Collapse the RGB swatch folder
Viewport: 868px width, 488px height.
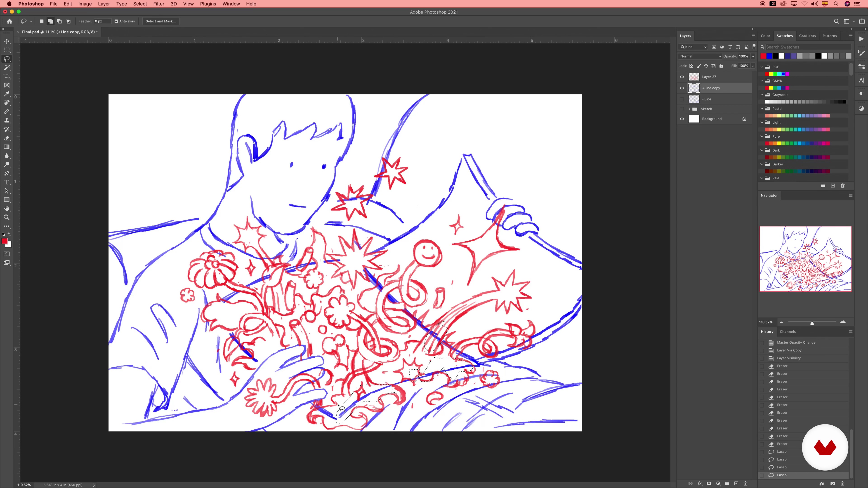(x=762, y=67)
